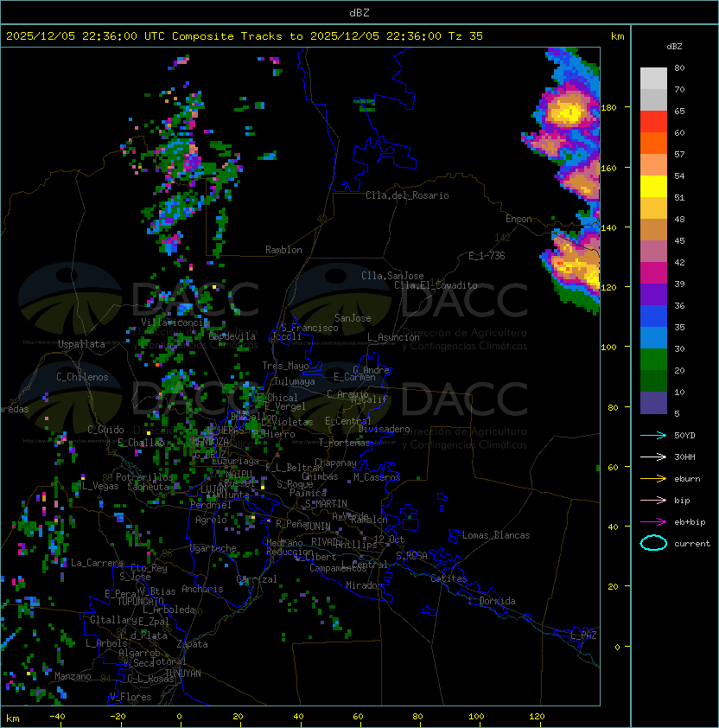Click the 'S_MARTIN' place label
This screenshot has height=728, width=719.
tap(326, 504)
